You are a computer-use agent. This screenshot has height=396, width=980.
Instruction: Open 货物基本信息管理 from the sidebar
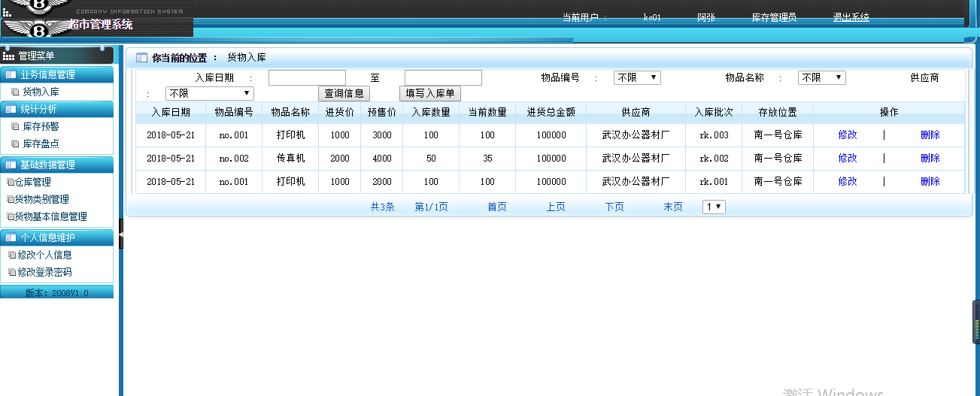pos(50,216)
